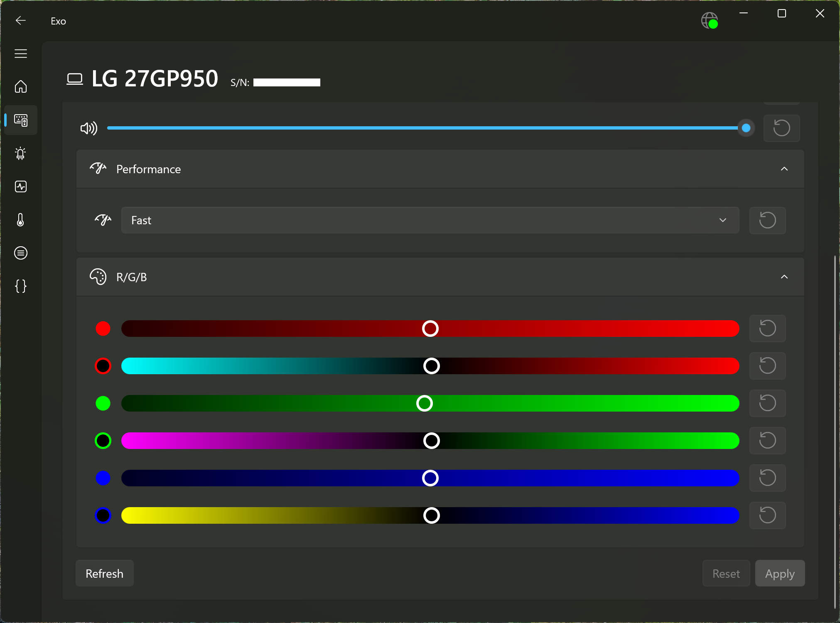Screen dimensions: 840x623
Task: Open the thermometer Cooling sidebar icon
Action: [x=21, y=220]
